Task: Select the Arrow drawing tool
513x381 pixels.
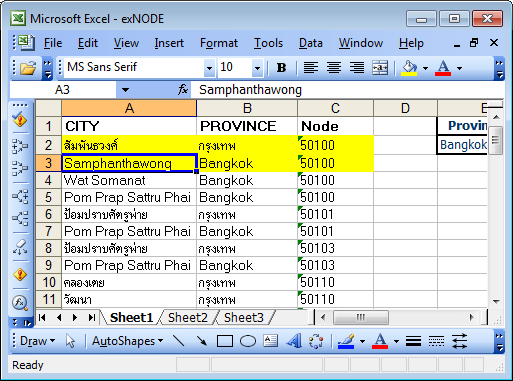Action: 202,341
